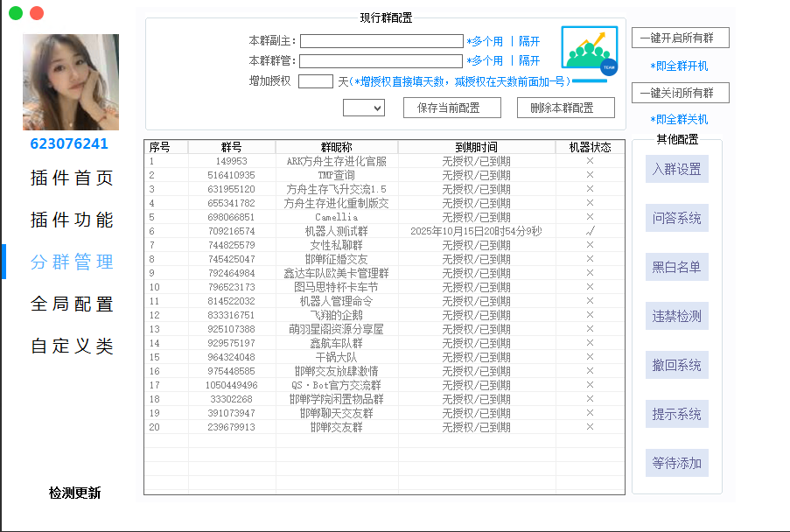Go to 全局配置 section
Viewport: 790px width, 532px height.
(72, 304)
